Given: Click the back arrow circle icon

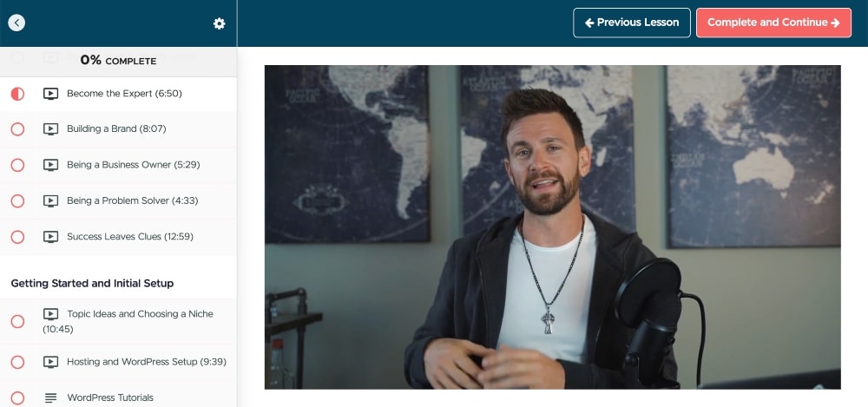Looking at the screenshot, I should coord(16,23).
